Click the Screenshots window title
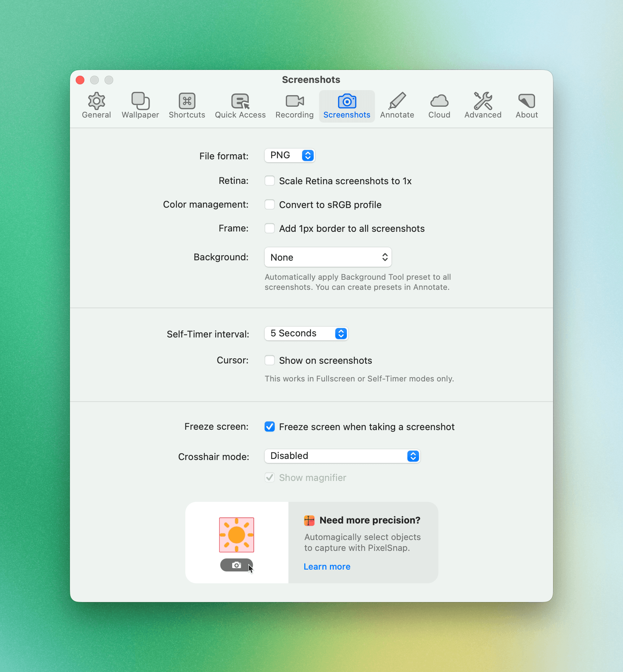Screen dimensions: 623x672 tap(311, 80)
